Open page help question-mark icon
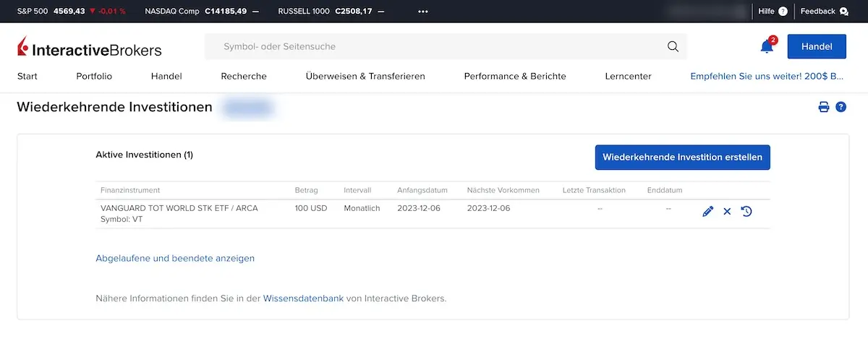 [x=841, y=107]
